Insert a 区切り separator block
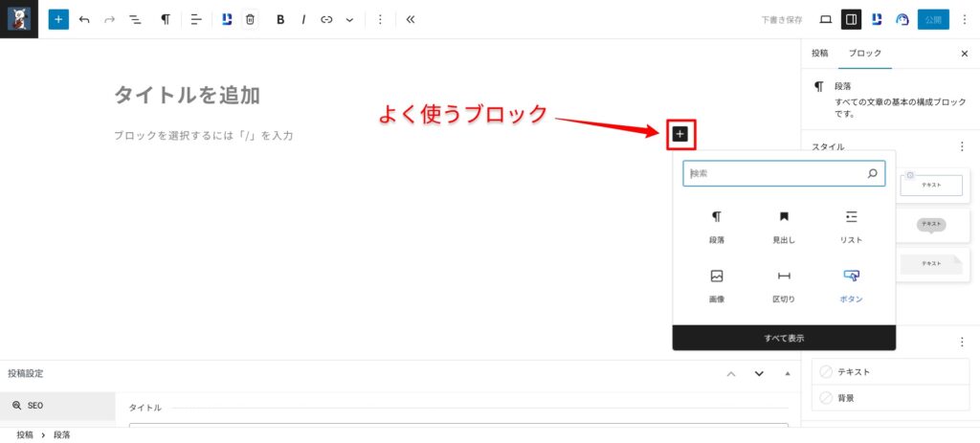 pyautogui.click(x=784, y=287)
